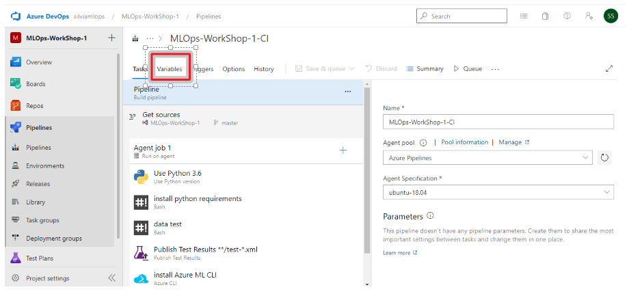Click the task list vertical scrollbar
The height and width of the screenshot is (294, 644).
[366, 169]
